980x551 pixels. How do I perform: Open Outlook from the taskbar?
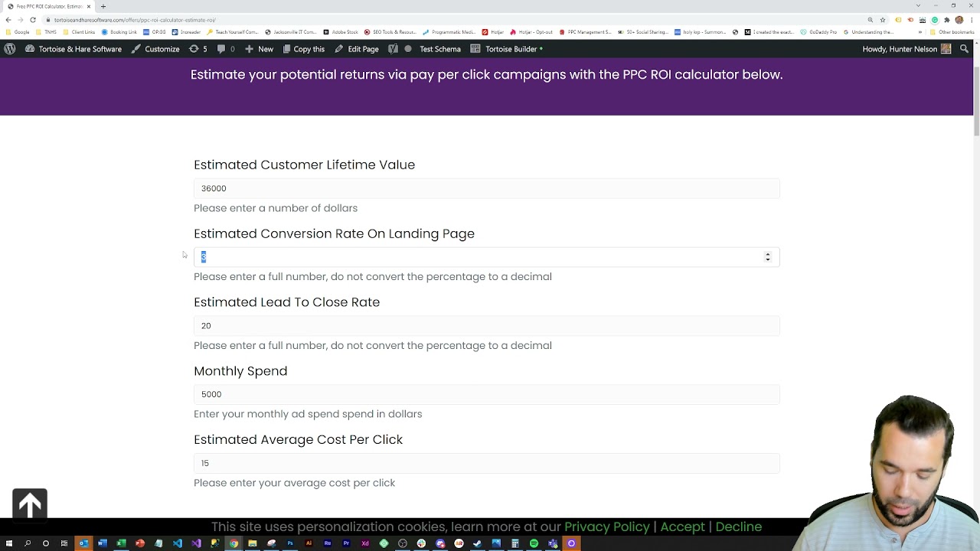[83, 543]
